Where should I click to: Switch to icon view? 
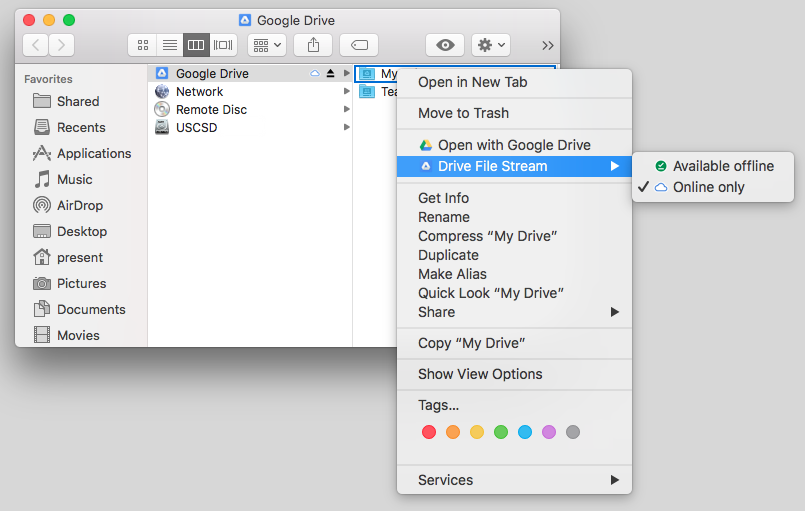tap(143, 45)
